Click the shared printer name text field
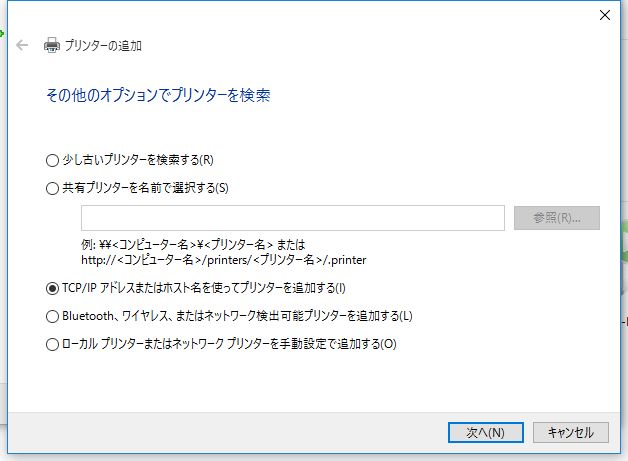This screenshot has height=461, width=628. pos(292,218)
